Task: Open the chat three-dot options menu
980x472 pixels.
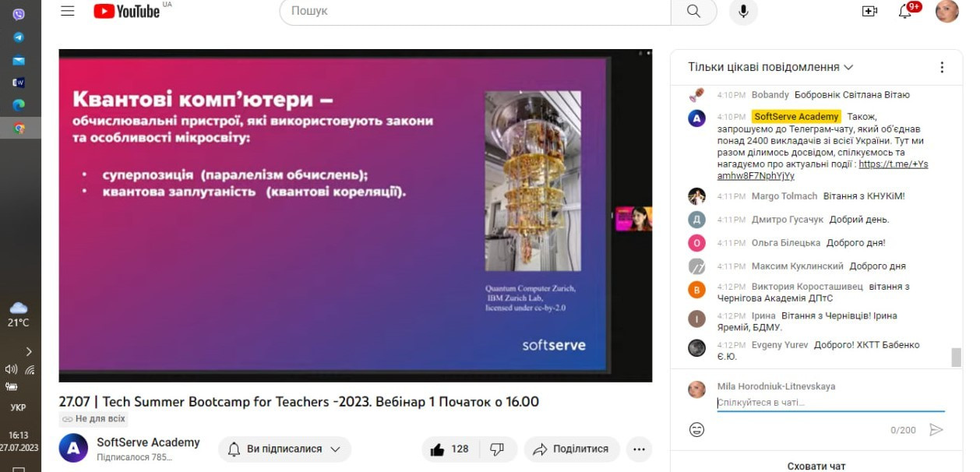Action: (942, 67)
